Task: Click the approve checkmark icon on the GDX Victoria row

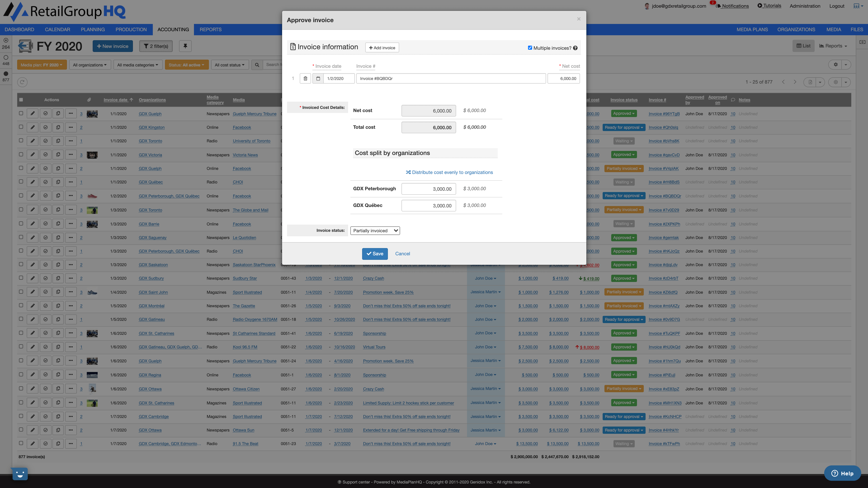Action: [x=45, y=154]
